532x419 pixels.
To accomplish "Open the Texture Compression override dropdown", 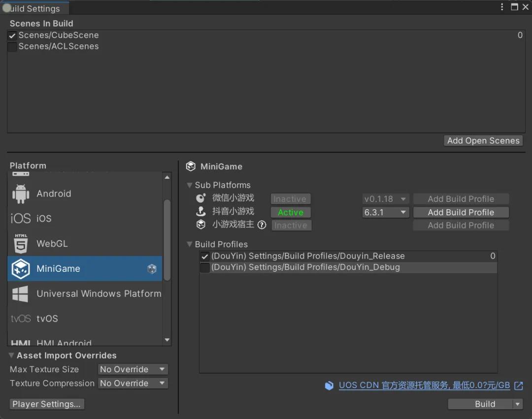I will coord(133,383).
